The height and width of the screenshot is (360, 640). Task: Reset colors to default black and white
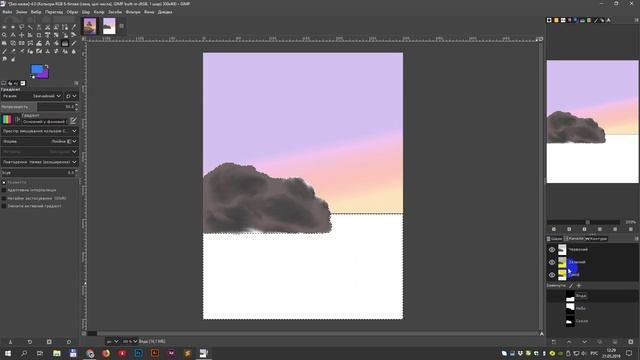pyautogui.click(x=33, y=77)
